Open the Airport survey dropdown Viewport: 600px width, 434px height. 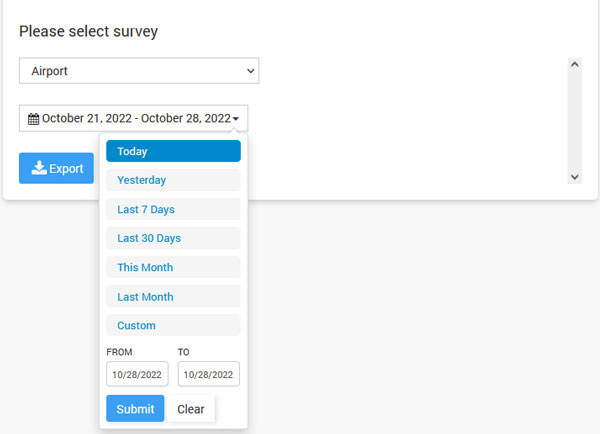[139, 71]
